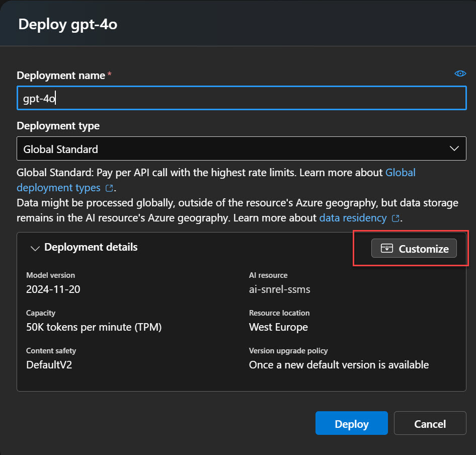The width and height of the screenshot is (476, 455).
Task: Select the AI resource value ai-snrel-ssms
Action: pyautogui.click(x=280, y=289)
